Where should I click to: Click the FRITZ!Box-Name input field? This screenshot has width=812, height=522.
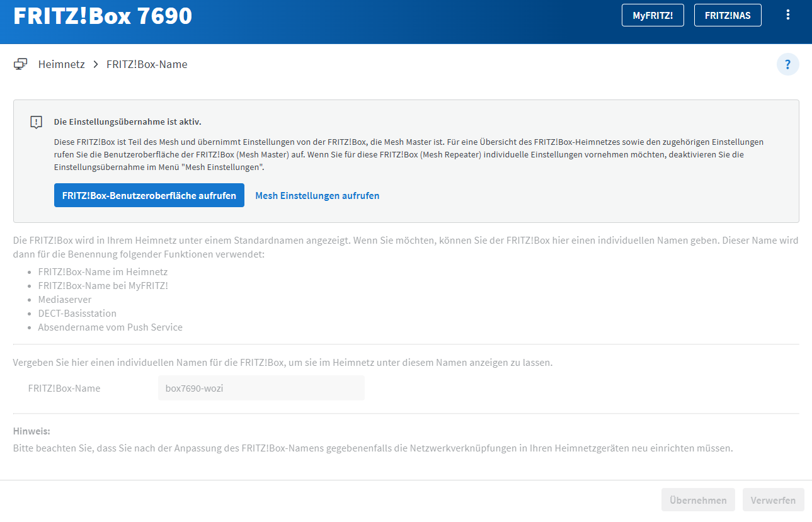point(261,388)
